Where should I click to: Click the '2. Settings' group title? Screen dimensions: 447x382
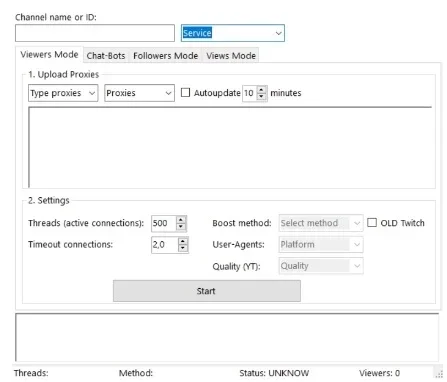pos(49,200)
